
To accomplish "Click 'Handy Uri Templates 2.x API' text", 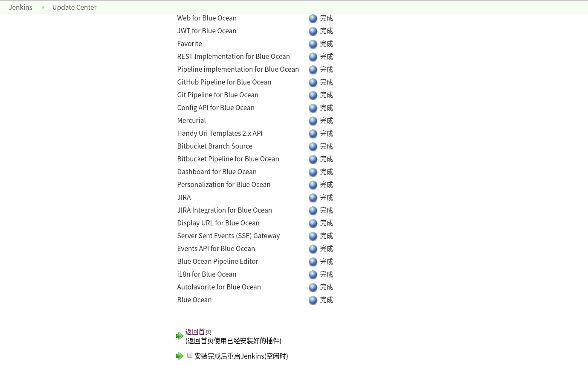I will (x=220, y=133).
